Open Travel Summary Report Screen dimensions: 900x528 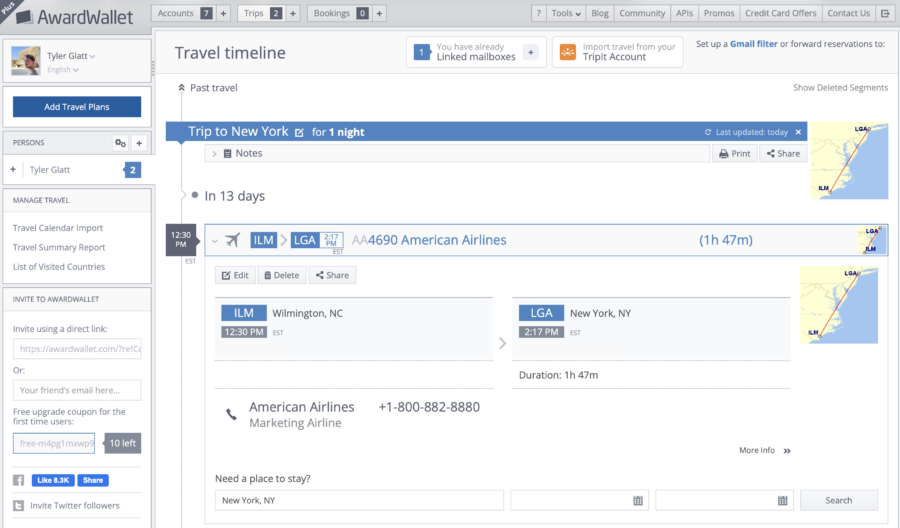(x=59, y=247)
